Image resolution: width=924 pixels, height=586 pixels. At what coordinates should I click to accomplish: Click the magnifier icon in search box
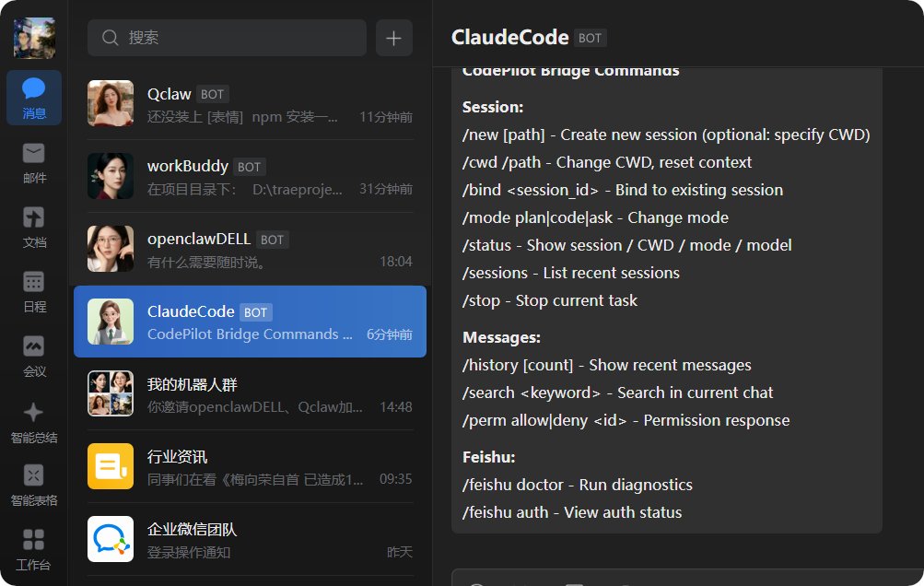[x=111, y=38]
